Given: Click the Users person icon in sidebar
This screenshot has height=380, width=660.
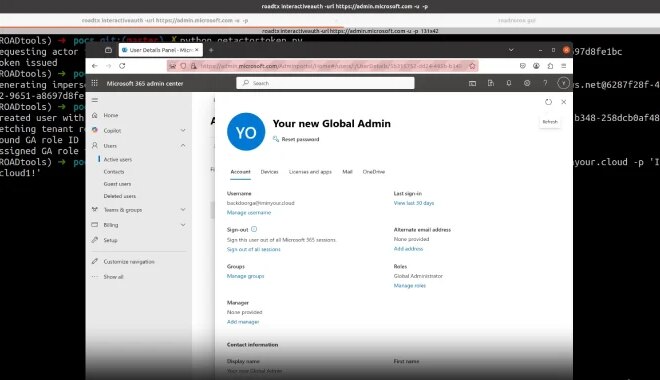Looking at the screenshot, I should [95, 146].
